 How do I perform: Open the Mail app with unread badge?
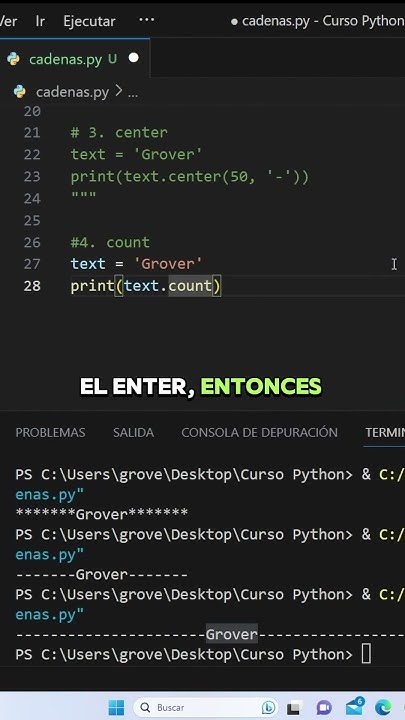[x=354, y=707]
